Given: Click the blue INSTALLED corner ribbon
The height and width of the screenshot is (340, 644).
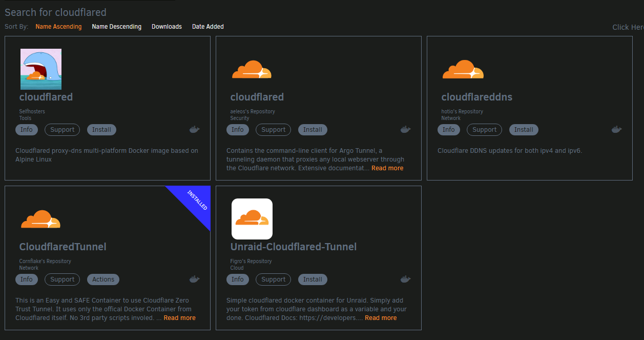Looking at the screenshot, I should [x=197, y=201].
